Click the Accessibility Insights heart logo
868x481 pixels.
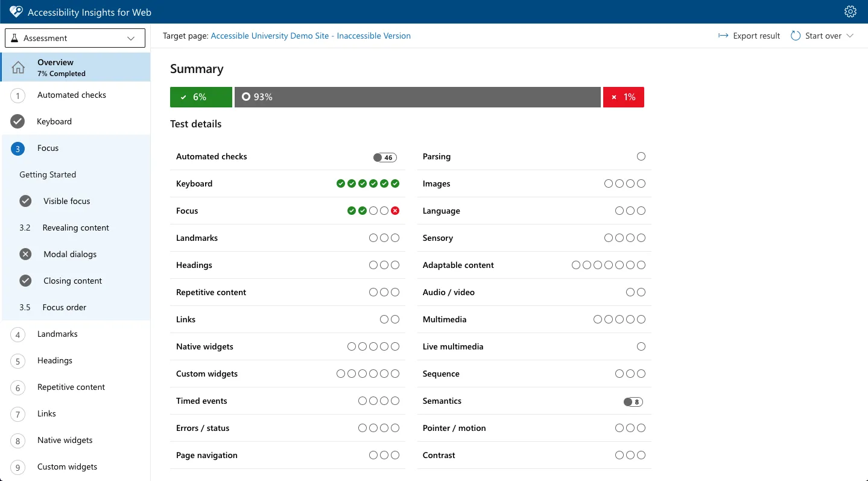(16, 12)
